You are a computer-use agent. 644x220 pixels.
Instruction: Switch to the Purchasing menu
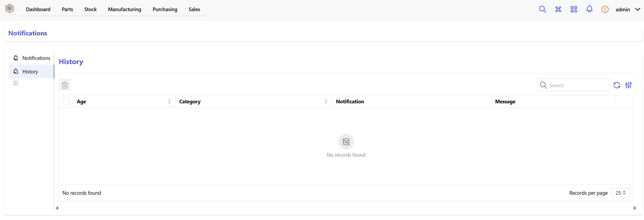pyautogui.click(x=165, y=9)
